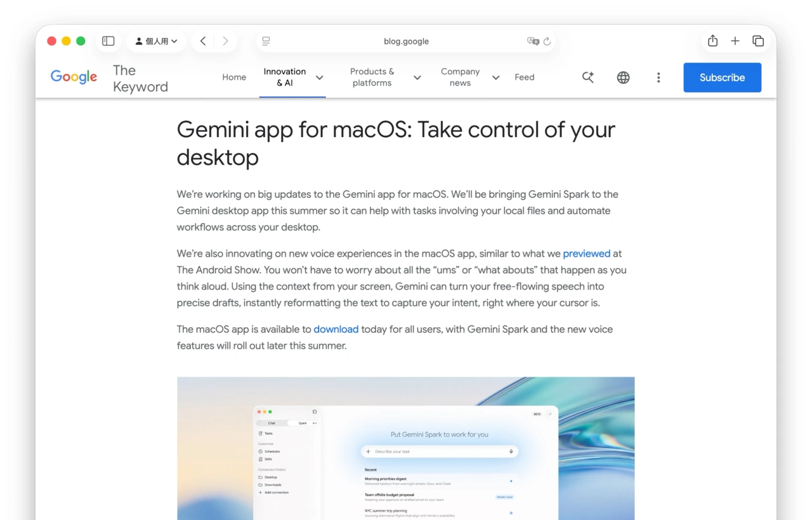This screenshot has width=812, height=520.
Task: Click the Desktop folder icon in sidebar
Action: coord(261,477)
